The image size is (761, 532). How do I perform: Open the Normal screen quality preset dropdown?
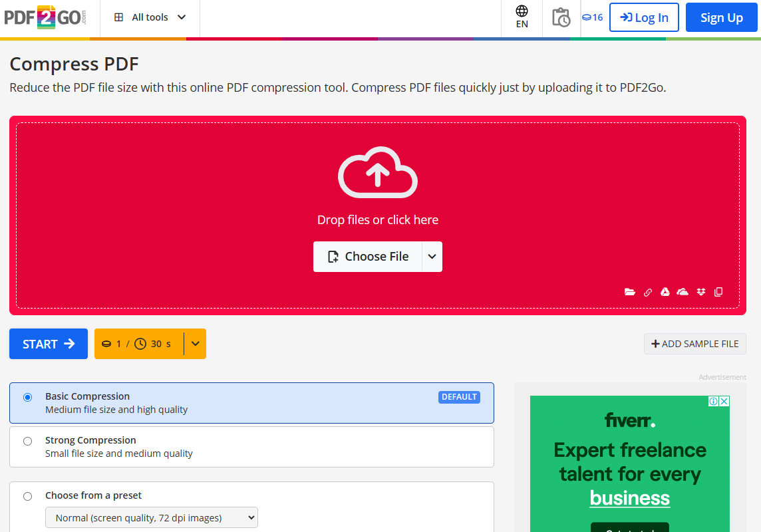coord(152,517)
